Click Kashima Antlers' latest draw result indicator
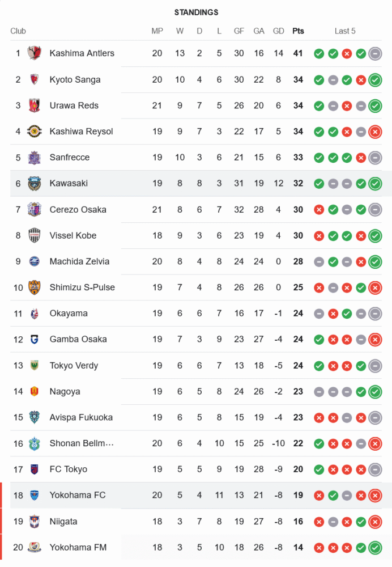The width and height of the screenshot is (392, 567). tap(375, 54)
